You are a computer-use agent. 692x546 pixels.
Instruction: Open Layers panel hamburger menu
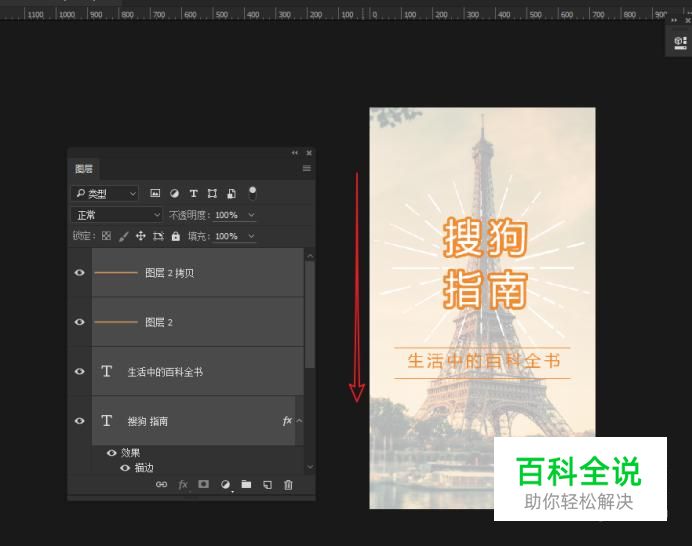tap(307, 169)
